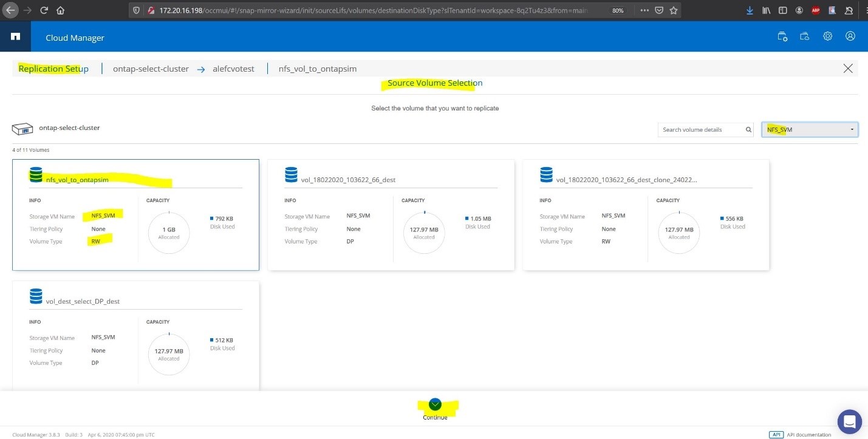
Task: Reload the current page
Action: (x=44, y=10)
